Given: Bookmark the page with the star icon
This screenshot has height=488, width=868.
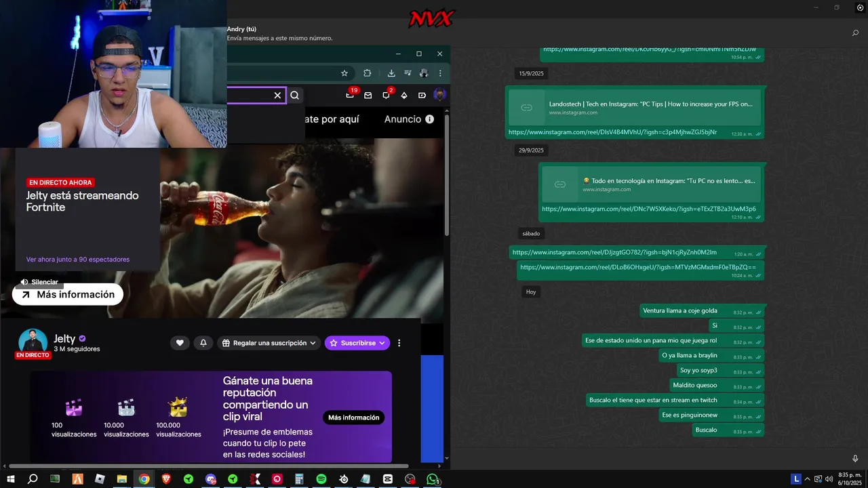Looking at the screenshot, I should pos(344,73).
